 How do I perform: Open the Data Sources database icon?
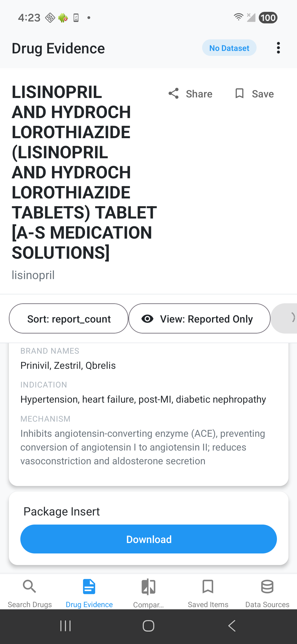(267, 587)
